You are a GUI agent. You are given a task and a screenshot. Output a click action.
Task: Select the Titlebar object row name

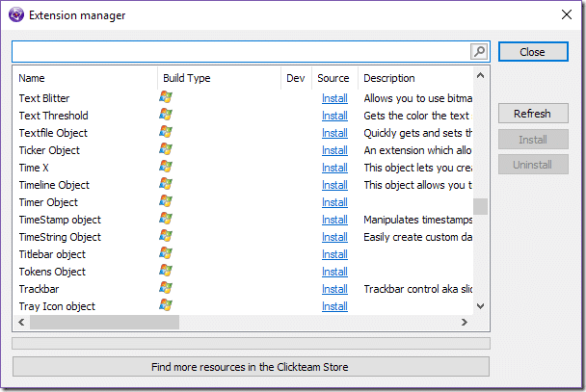click(52, 254)
